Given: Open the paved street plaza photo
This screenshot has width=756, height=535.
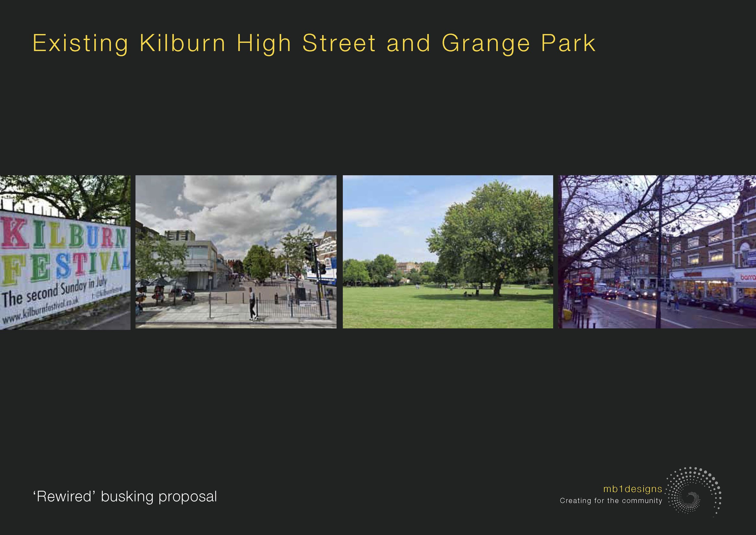Looking at the screenshot, I should point(236,252).
